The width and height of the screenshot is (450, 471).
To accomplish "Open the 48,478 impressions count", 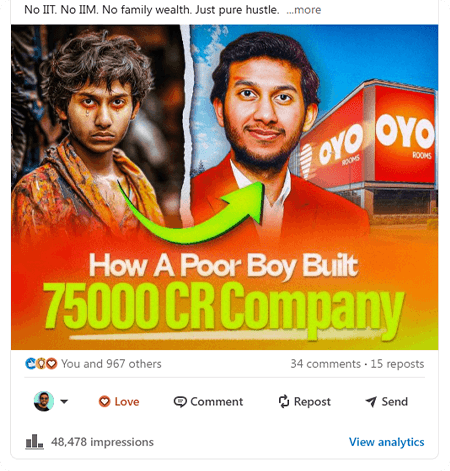I will coord(102,442).
